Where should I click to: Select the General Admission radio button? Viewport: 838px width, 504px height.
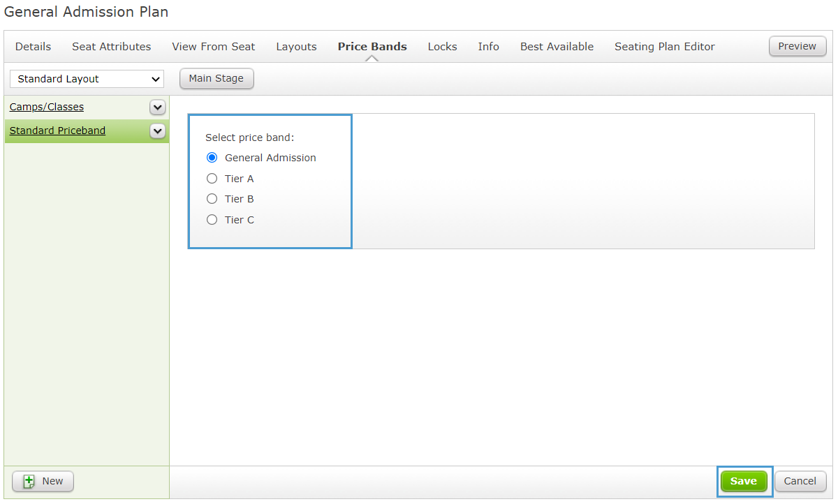[212, 158]
